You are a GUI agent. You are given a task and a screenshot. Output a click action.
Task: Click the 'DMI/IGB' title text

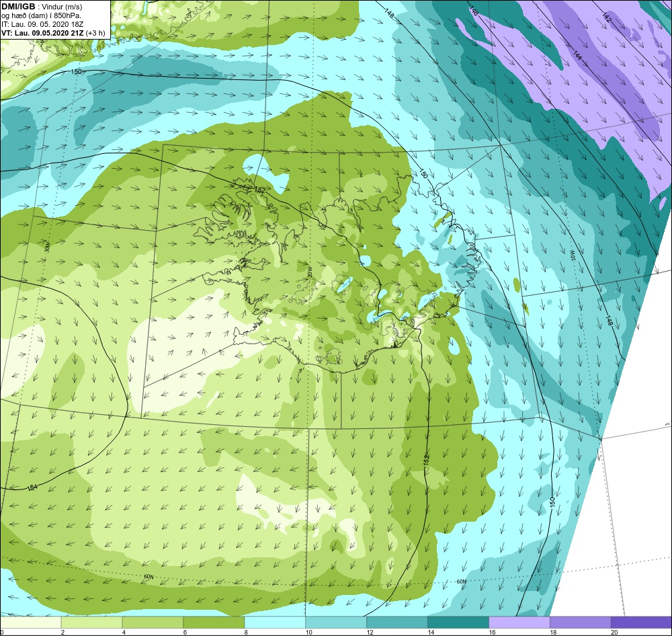18,7
